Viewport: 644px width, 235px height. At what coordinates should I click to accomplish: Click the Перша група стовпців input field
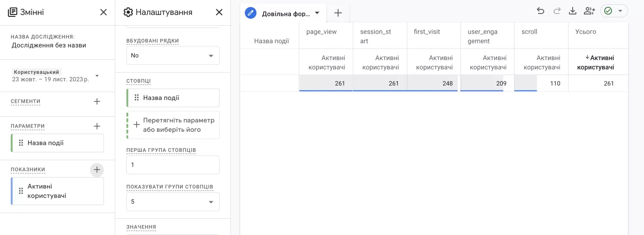coord(173,165)
